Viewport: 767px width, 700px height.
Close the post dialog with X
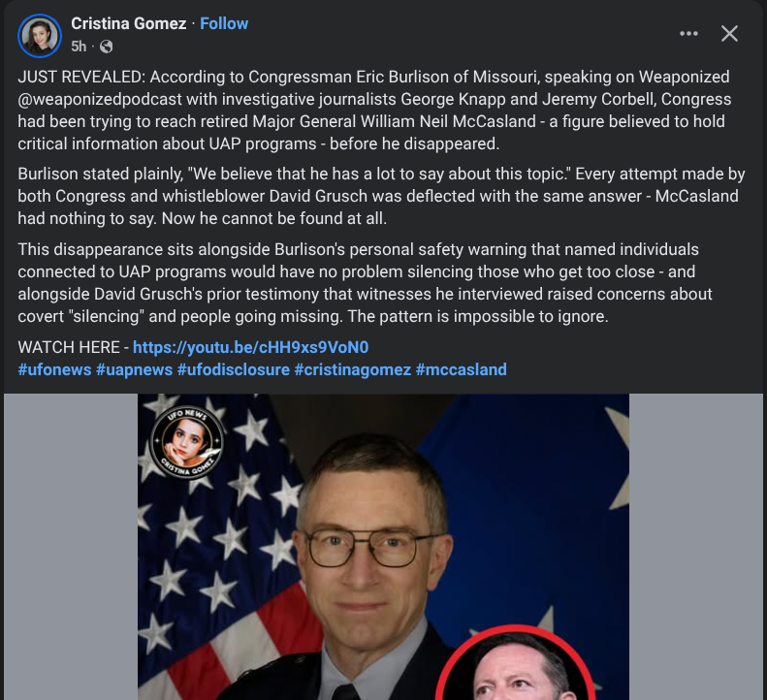click(729, 34)
